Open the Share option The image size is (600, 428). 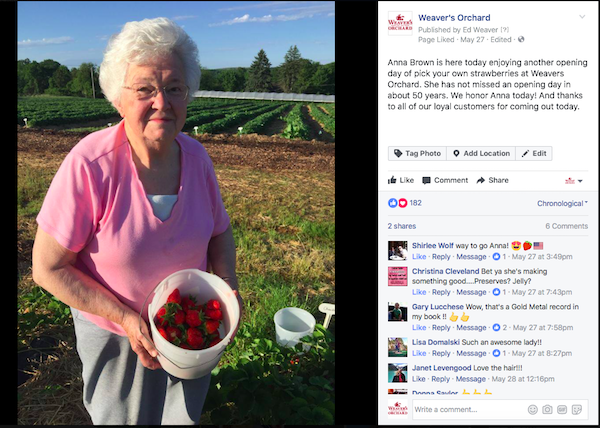pyautogui.click(x=492, y=180)
